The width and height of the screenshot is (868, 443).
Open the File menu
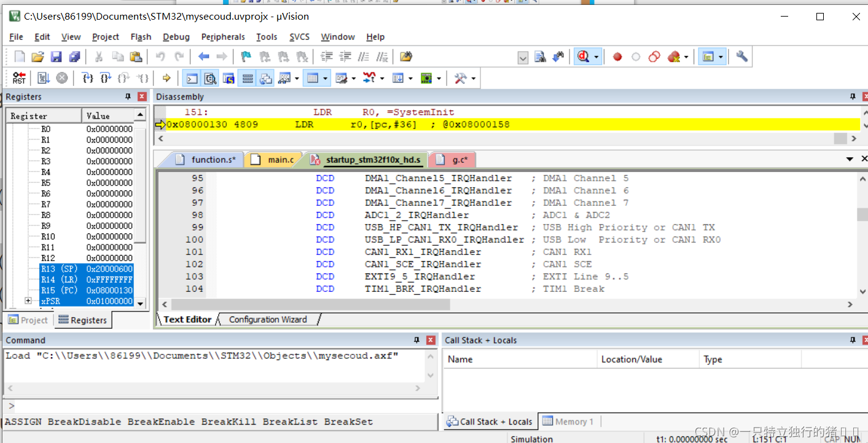click(x=16, y=37)
